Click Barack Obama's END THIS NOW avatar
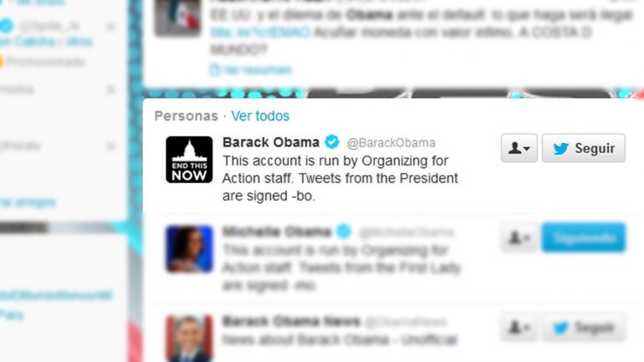The image size is (644, 362). click(189, 159)
